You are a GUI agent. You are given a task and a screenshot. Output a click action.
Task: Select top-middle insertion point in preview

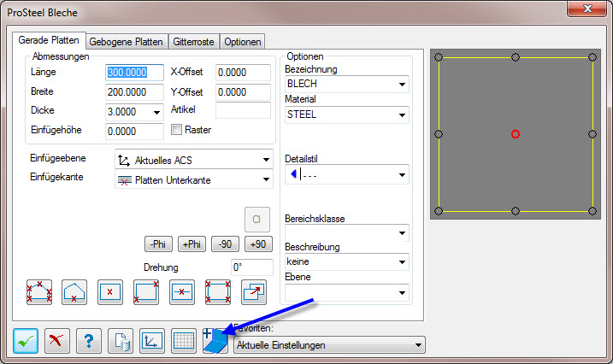[516, 57]
